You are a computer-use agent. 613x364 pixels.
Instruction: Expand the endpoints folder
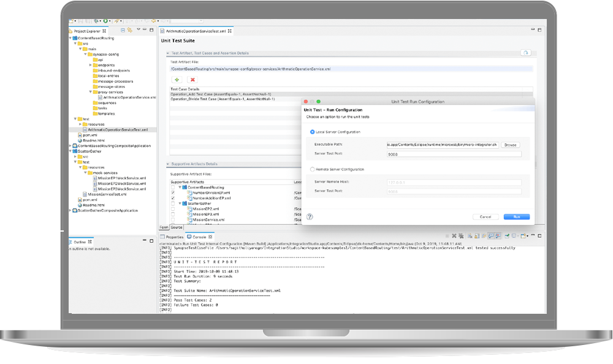click(91, 66)
